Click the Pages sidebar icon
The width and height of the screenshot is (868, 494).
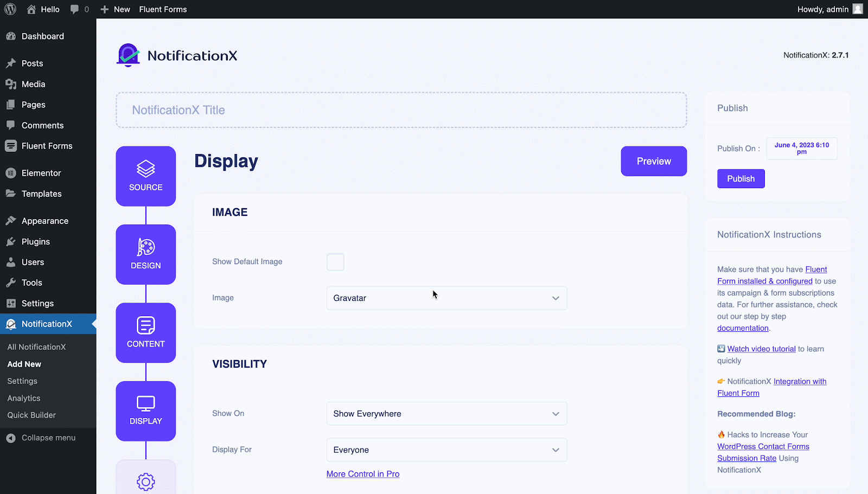point(11,105)
